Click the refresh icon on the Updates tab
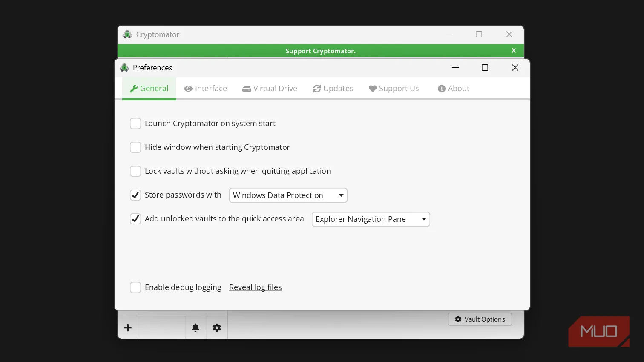 (316, 89)
